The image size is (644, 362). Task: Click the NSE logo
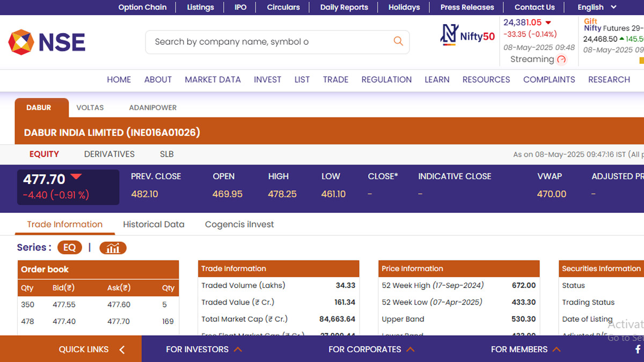pyautogui.click(x=47, y=42)
